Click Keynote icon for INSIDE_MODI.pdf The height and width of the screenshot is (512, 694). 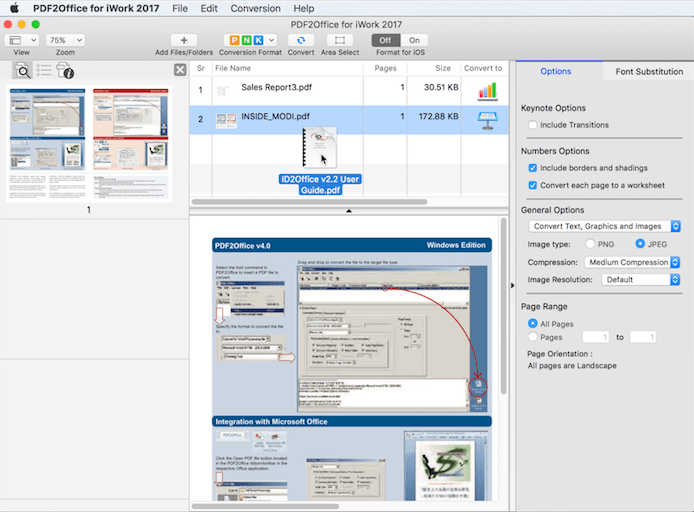[x=487, y=119]
